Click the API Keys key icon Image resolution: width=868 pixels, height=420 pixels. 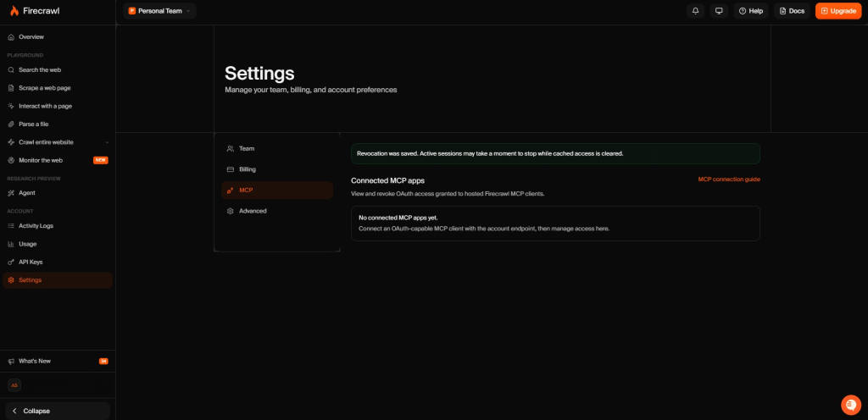(11, 262)
